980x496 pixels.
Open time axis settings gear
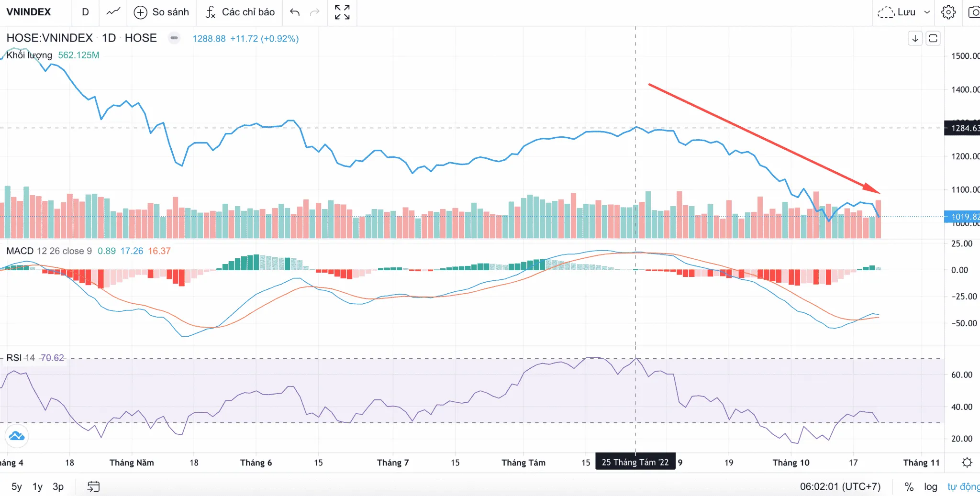(967, 463)
